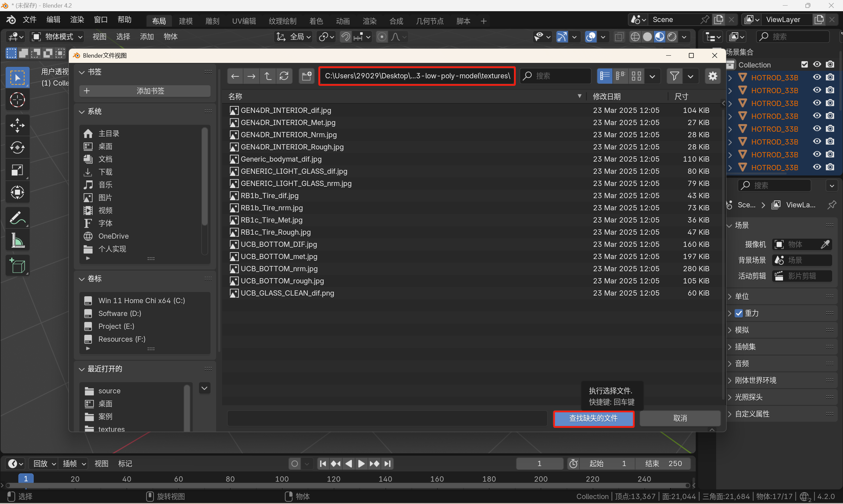
Task: Click the 取消 button
Action: pos(680,418)
